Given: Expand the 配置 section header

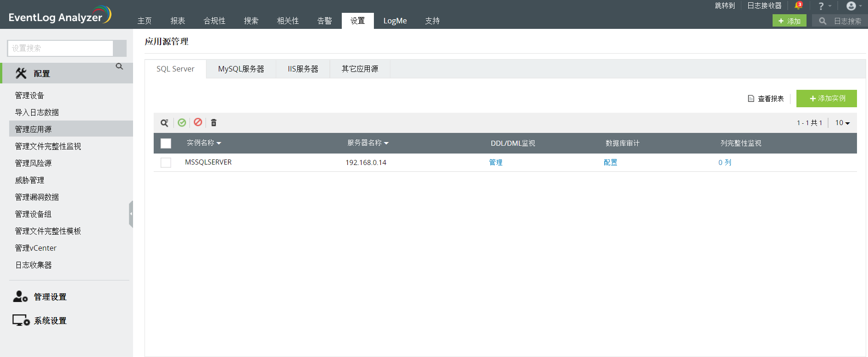Looking at the screenshot, I should point(67,73).
